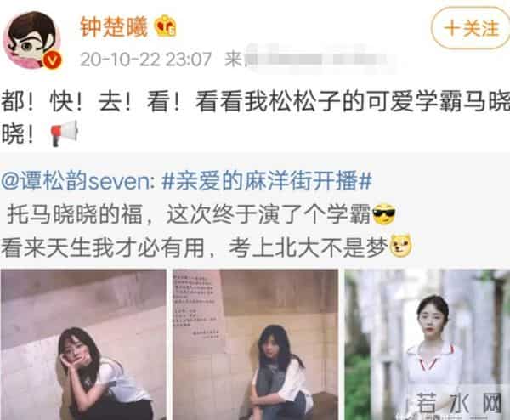The height and width of the screenshot is (420, 510).
Task: Click the orange V verified badge
Action: [x=52, y=60]
